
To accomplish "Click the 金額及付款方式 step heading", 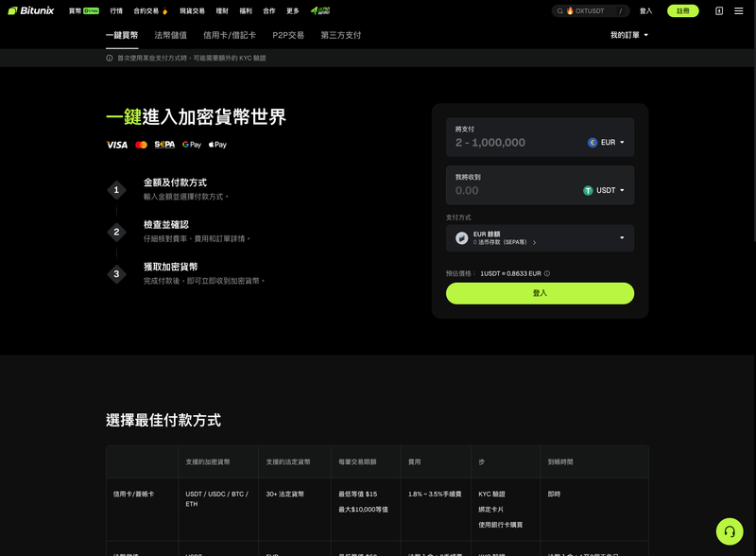I will click(x=175, y=182).
